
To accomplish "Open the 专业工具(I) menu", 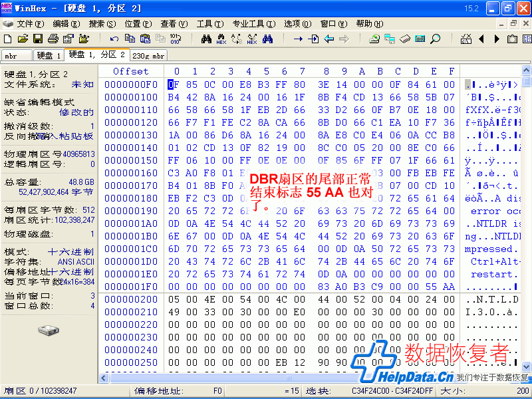I will [254, 24].
